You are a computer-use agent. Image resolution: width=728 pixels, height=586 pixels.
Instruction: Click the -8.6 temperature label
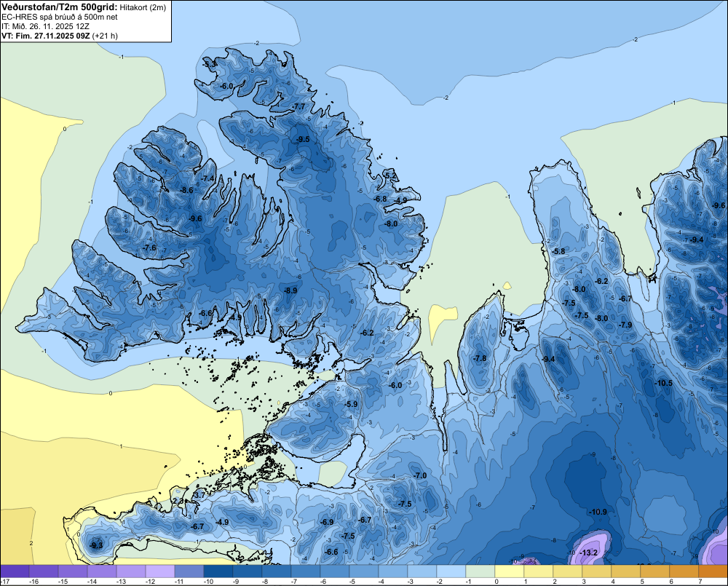pyautogui.click(x=186, y=190)
